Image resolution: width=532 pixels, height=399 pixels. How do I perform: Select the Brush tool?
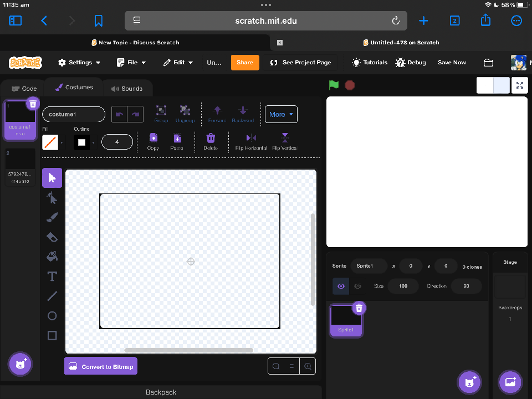(x=52, y=217)
